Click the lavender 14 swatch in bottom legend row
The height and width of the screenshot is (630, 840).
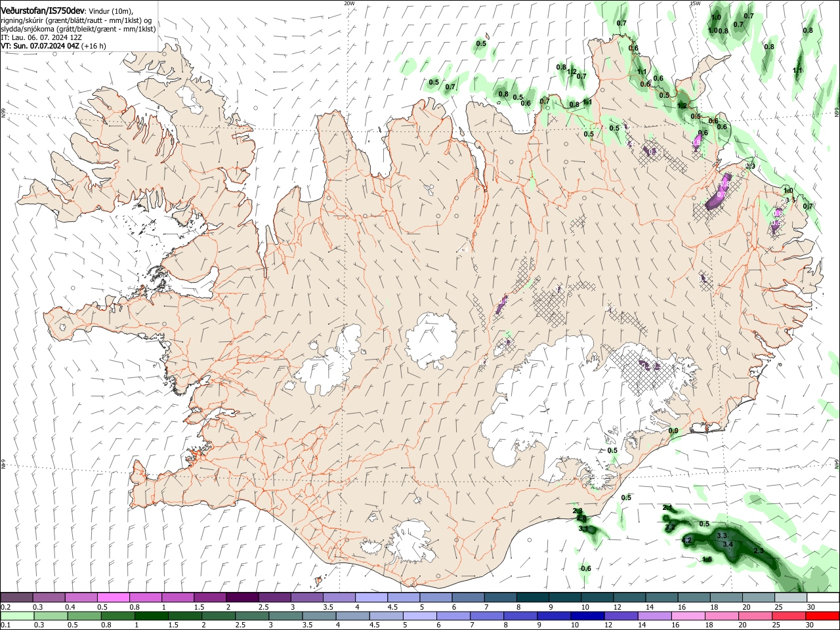pyautogui.click(x=654, y=616)
